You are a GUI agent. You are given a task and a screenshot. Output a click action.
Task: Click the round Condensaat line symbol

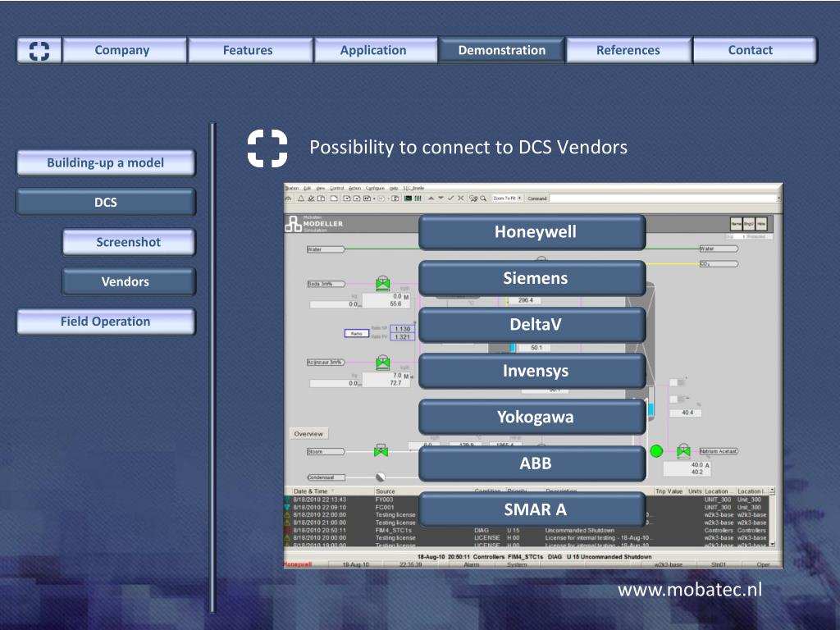(381, 477)
